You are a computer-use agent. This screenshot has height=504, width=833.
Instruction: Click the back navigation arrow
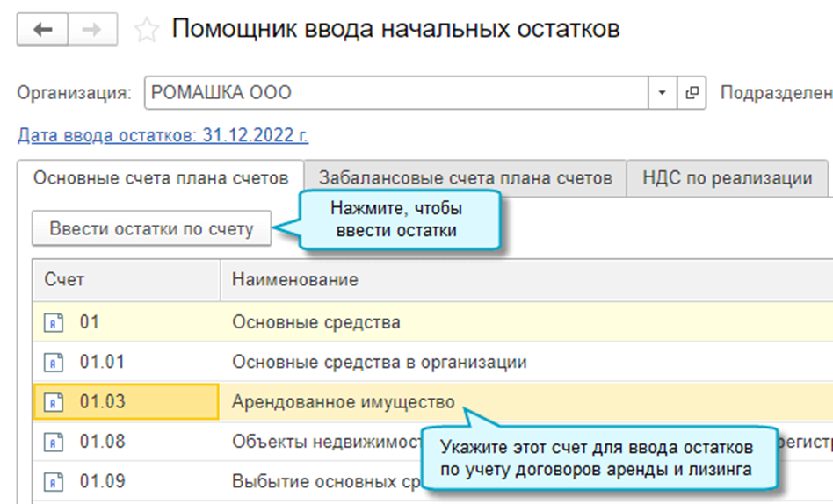[42, 29]
